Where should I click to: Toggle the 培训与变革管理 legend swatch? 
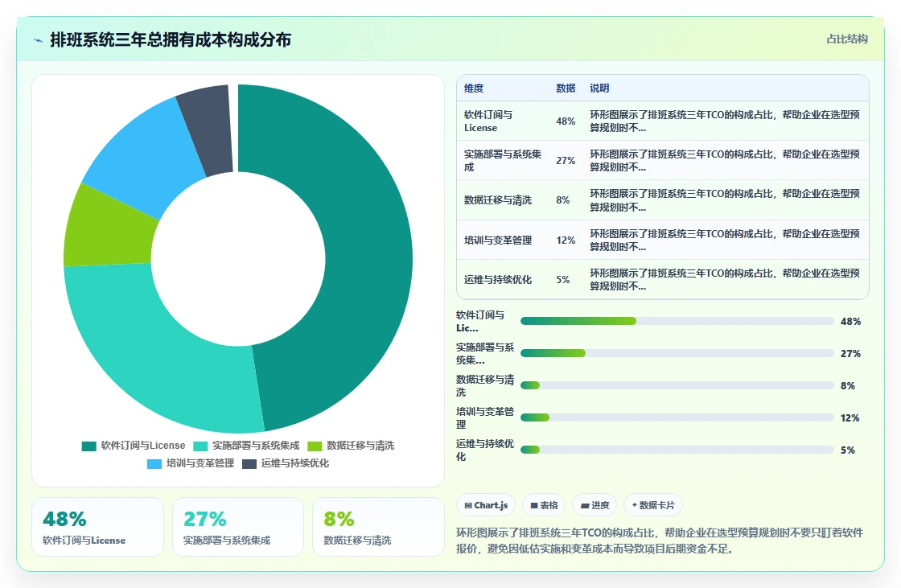pos(154,464)
